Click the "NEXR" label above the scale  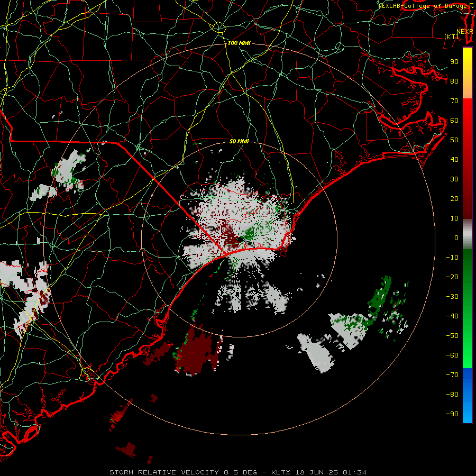[464, 32]
